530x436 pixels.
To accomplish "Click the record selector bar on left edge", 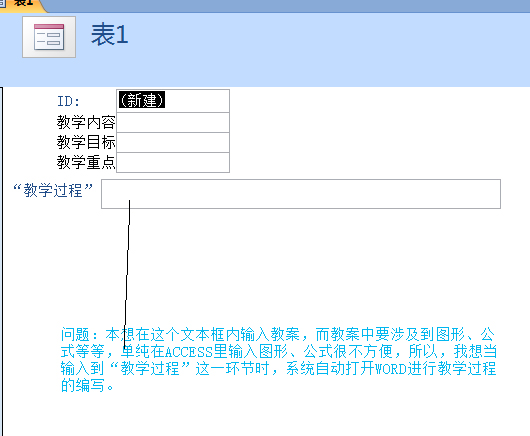I will (1, 261).
